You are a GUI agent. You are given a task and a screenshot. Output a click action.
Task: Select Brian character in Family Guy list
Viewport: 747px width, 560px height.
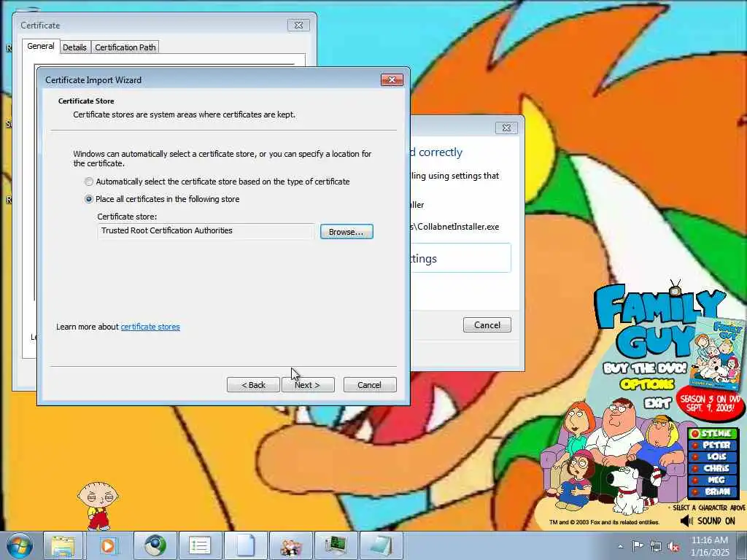(x=713, y=491)
